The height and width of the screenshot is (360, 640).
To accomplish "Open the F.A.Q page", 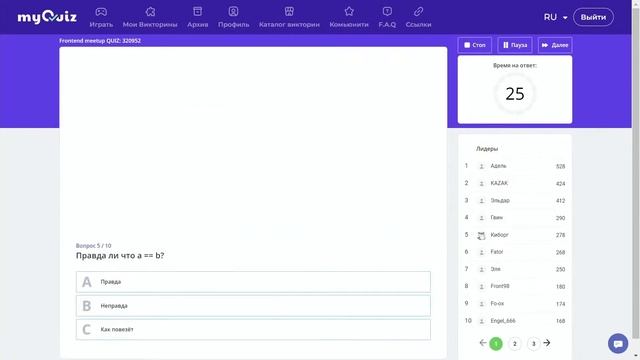I will coord(387,17).
